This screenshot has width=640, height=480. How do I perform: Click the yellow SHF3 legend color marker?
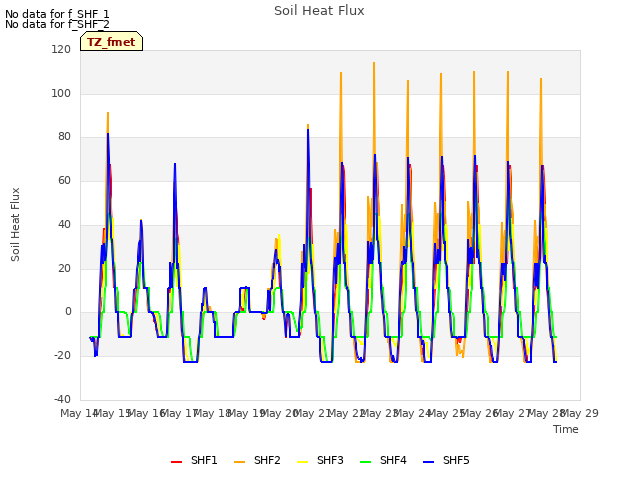[x=302, y=462]
